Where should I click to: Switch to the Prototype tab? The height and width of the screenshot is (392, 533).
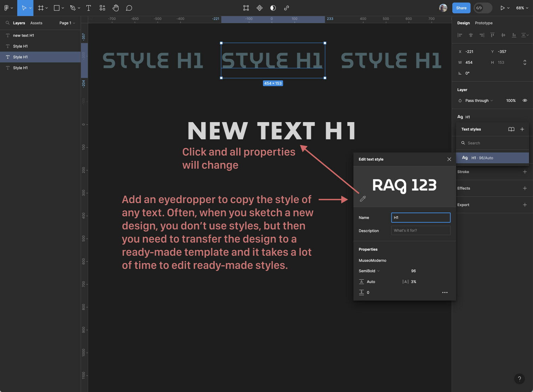[484, 23]
